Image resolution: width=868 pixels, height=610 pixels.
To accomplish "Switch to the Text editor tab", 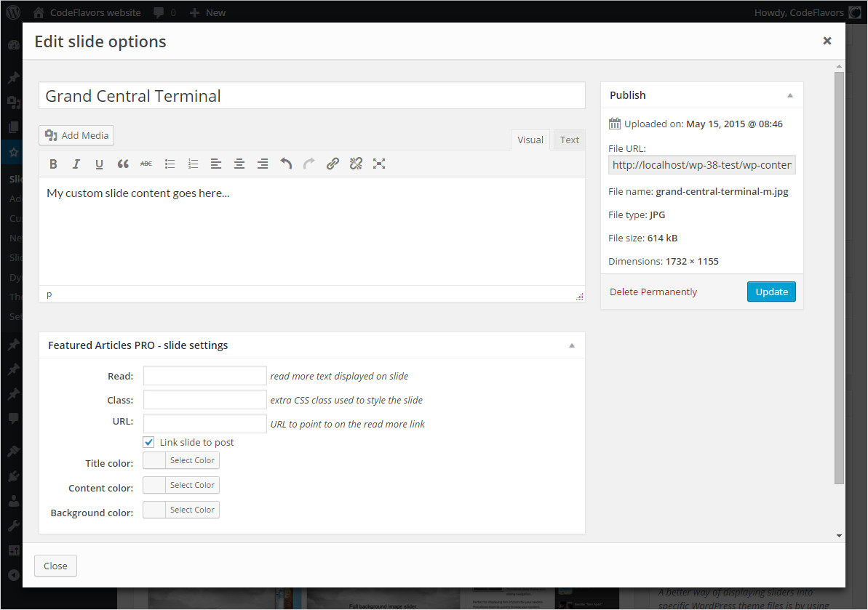I will 570,140.
